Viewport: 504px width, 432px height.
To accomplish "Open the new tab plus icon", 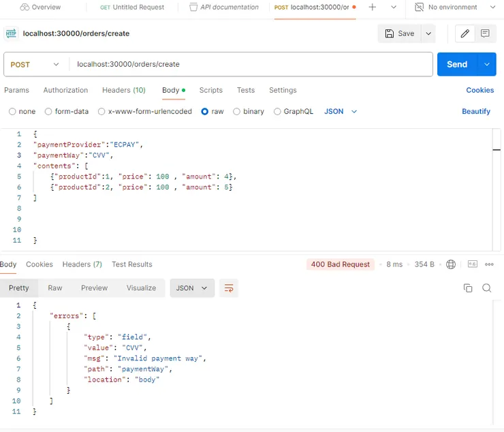I will click(x=373, y=7).
